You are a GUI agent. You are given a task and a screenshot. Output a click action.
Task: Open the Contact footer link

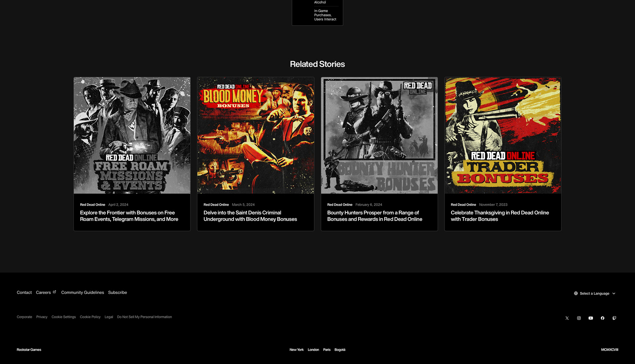point(24,293)
